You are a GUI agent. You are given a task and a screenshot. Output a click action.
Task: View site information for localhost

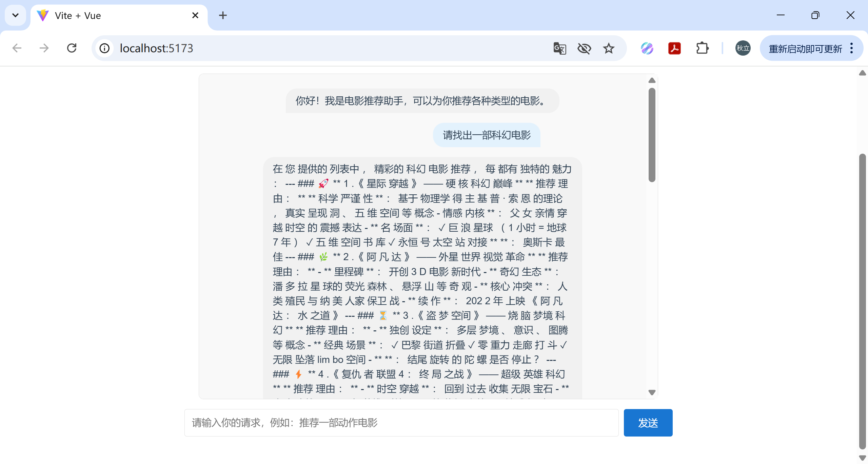click(x=104, y=49)
